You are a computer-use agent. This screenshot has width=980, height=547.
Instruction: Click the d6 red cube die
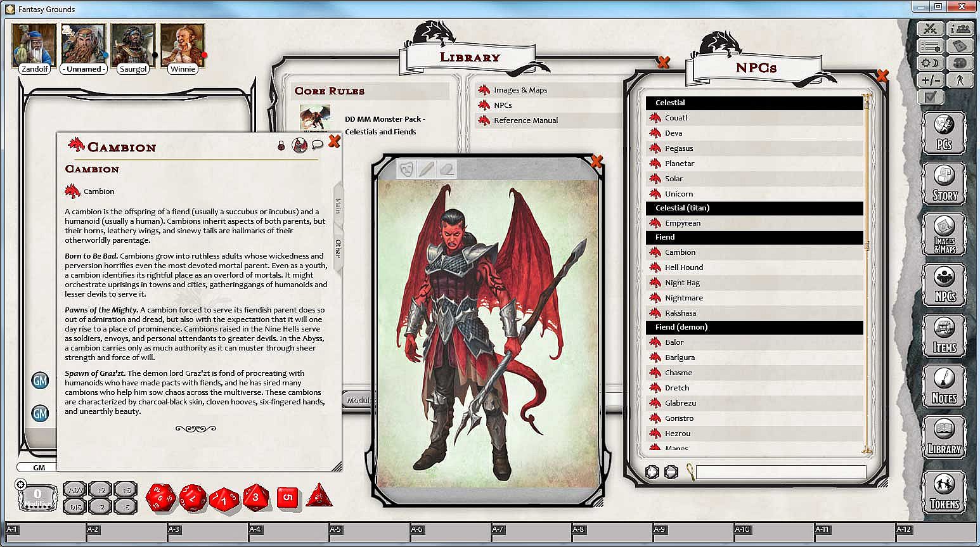[x=287, y=498]
